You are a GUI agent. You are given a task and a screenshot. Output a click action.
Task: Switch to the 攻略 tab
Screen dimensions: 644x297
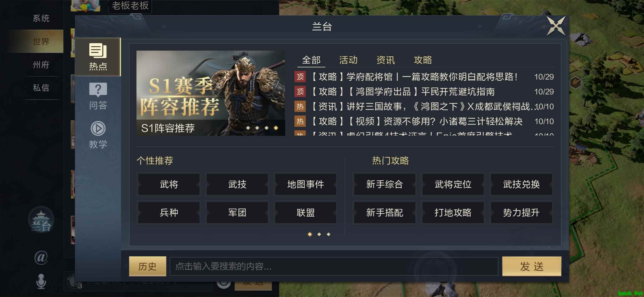tap(423, 60)
